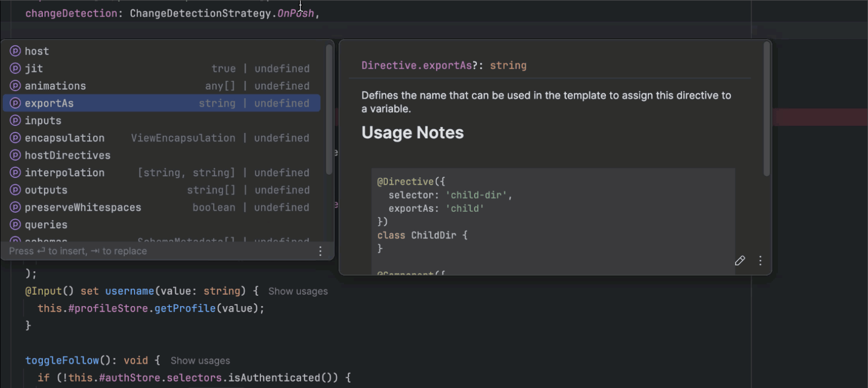Click the property icon next to inputs
This screenshot has width=868, height=388.
tap(16, 121)
